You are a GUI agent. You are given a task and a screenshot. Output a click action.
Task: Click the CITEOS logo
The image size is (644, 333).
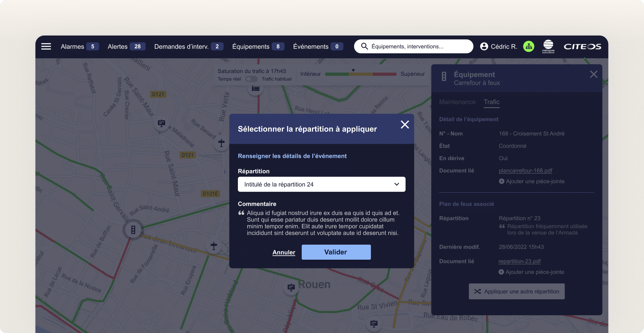click(x=582, y=46)
